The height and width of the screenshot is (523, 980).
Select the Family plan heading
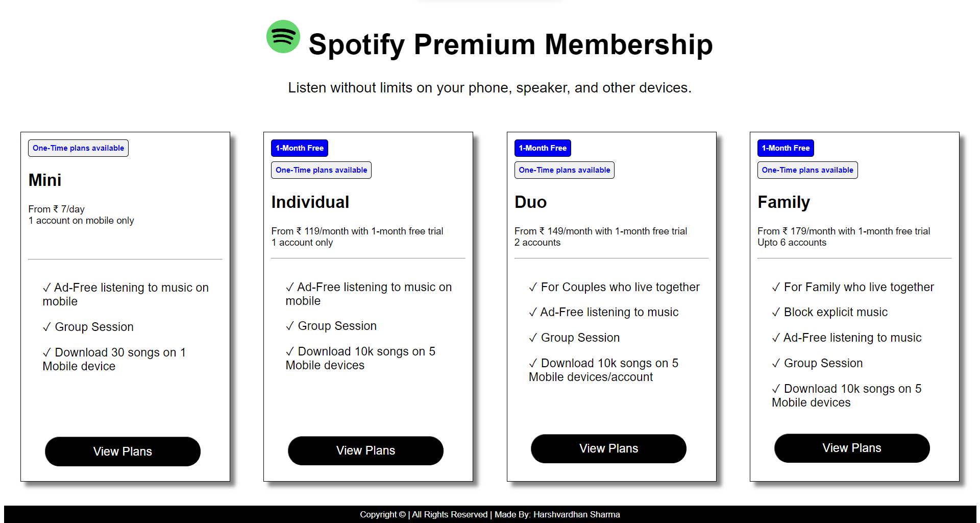click(783, 202)
